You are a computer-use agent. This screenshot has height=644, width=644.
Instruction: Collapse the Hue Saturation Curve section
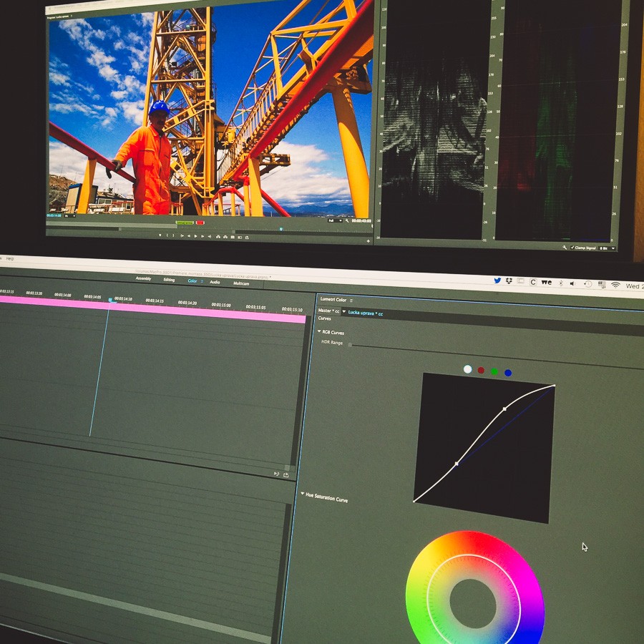pos(303,494)
